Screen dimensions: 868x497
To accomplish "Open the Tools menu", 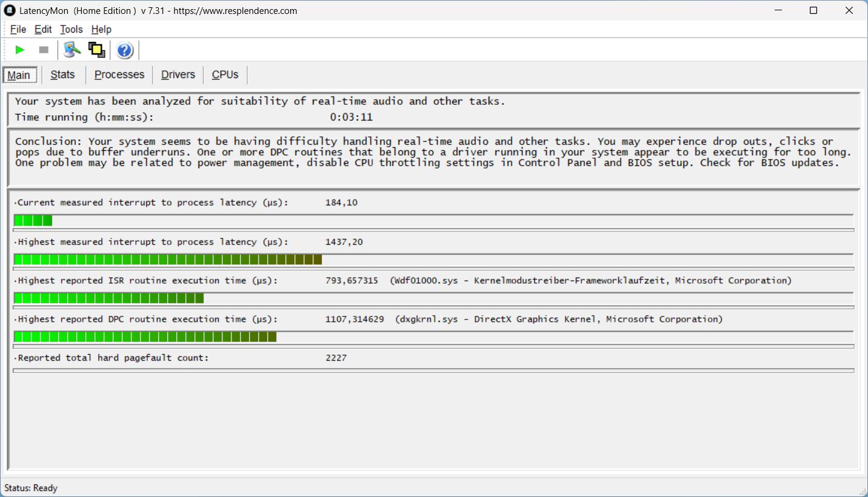I will click(72, 29).
